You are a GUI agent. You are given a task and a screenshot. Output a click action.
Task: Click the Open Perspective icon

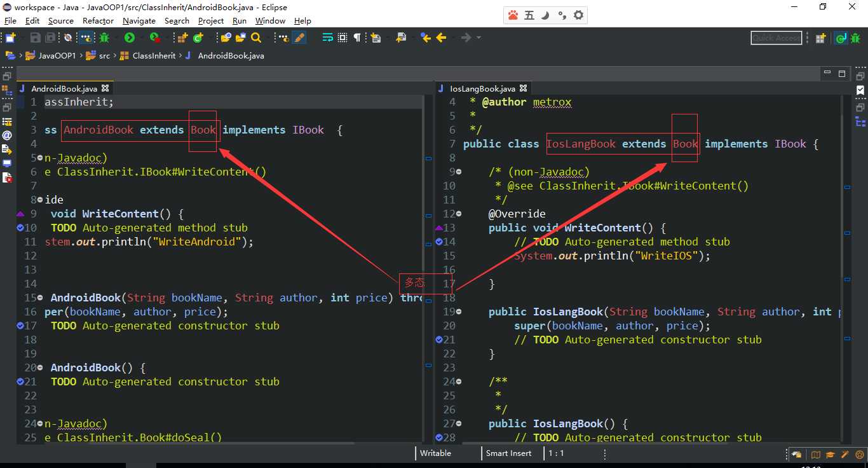[820, 38]
